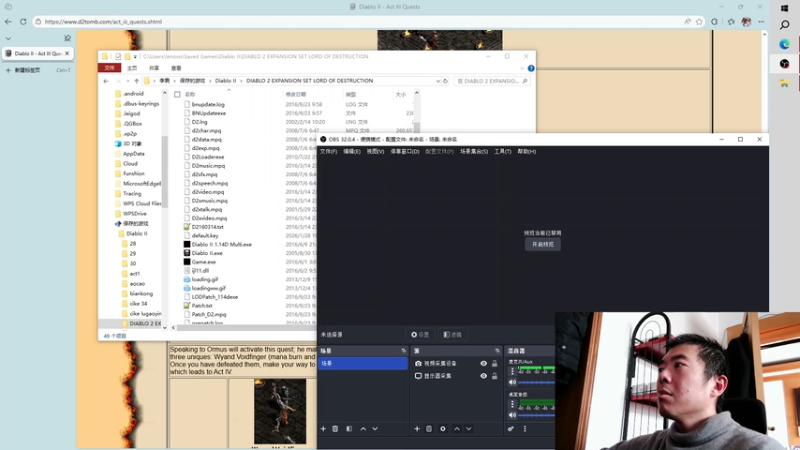This screenshot has width=800, height=450.
Task: Open microphone/Aux channel options dots
Action: pos(512,371)
